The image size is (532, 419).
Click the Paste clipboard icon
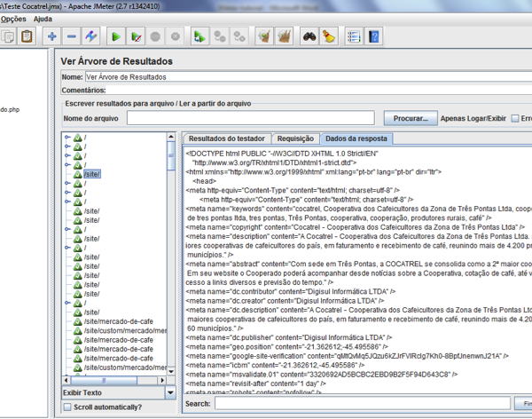click(x=27, y=36)
